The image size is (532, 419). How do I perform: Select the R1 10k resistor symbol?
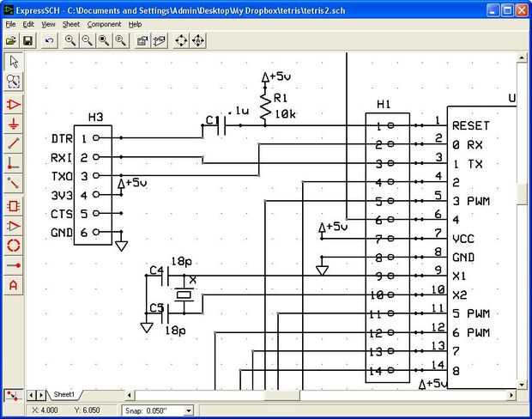click(265, 106)
